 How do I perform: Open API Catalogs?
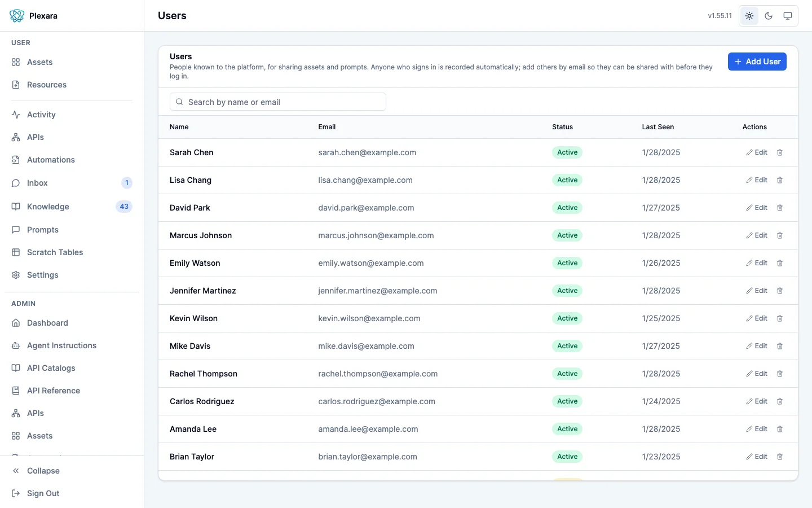pyautogui.click(x=72, y=368)
